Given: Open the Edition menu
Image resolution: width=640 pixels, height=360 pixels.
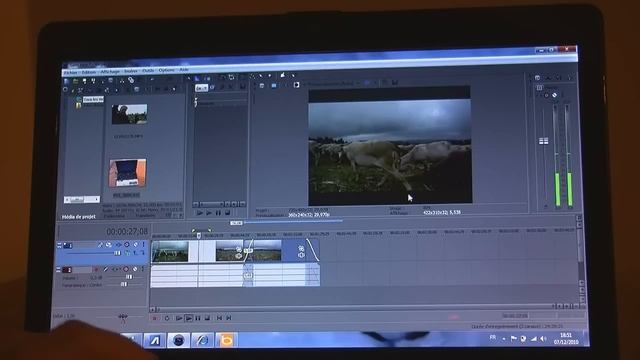Looking at the screenshot, I should [89, 72].
